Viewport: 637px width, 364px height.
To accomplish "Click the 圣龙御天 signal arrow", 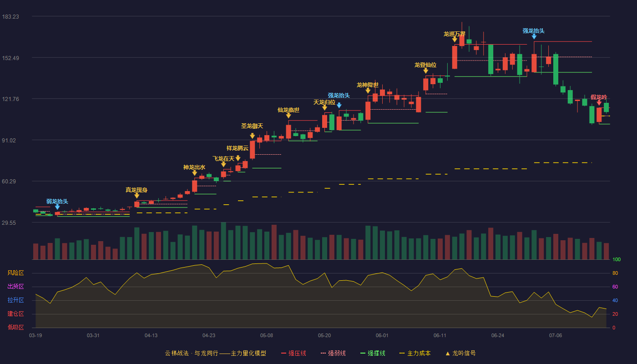I will point(253,136).
